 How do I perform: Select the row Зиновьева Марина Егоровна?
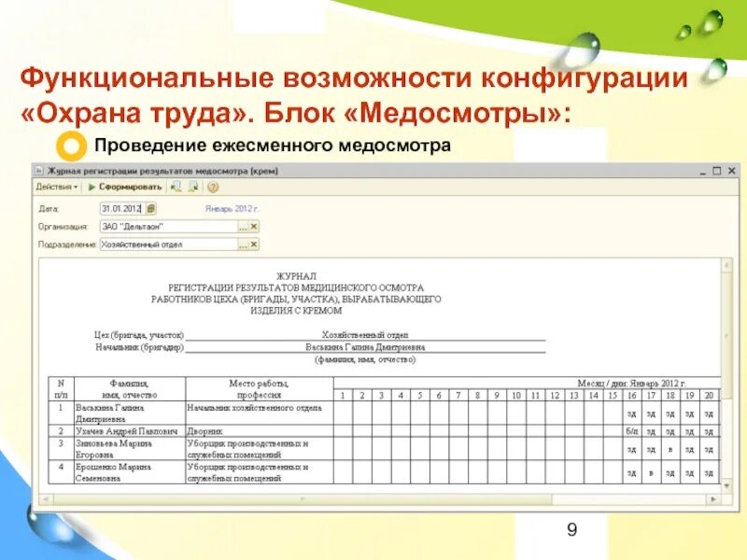click(x=384, y=449)
